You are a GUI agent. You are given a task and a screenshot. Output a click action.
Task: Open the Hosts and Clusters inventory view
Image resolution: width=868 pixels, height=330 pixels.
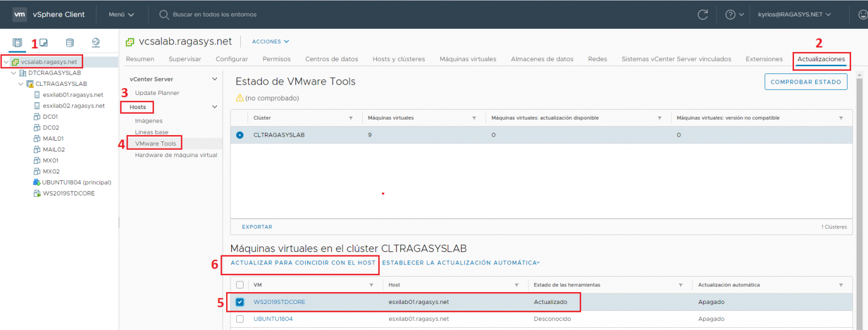click(17, 42)
